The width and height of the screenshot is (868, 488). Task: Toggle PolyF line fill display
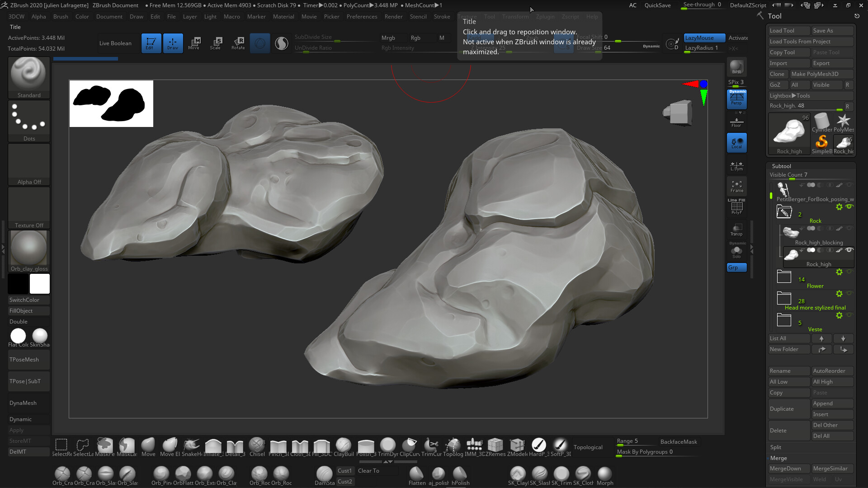click(736, 207)
